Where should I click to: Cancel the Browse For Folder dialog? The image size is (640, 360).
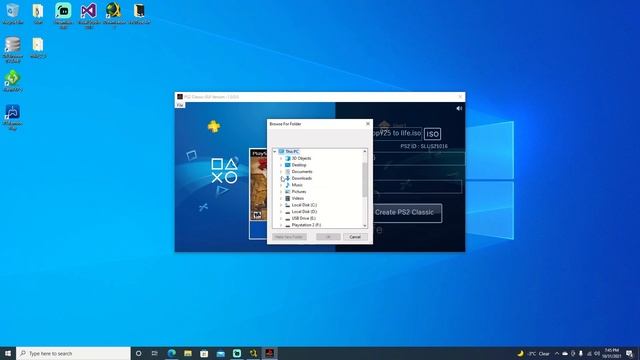355,237
